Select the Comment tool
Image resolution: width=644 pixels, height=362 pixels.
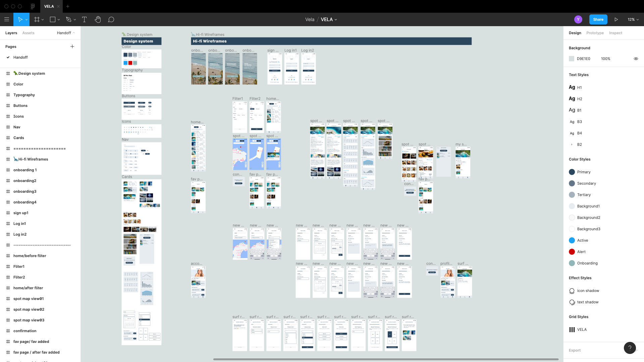point(111,19)
